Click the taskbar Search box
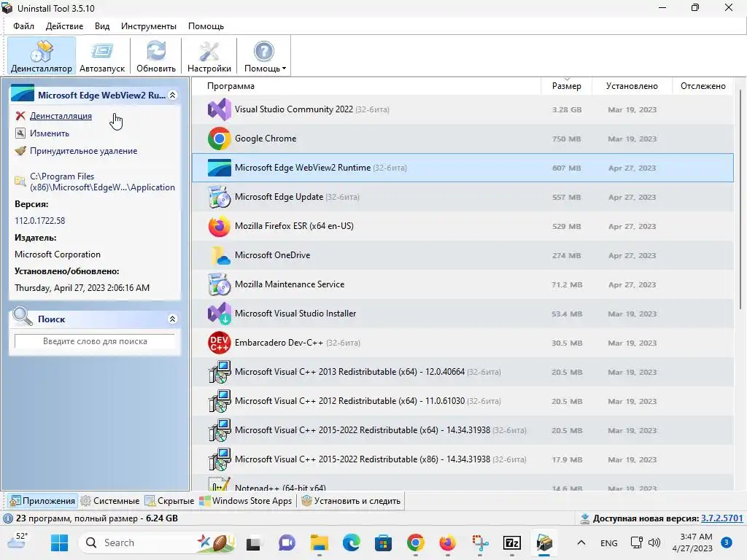The image size is (747, 560). click(x=158, y=542)
